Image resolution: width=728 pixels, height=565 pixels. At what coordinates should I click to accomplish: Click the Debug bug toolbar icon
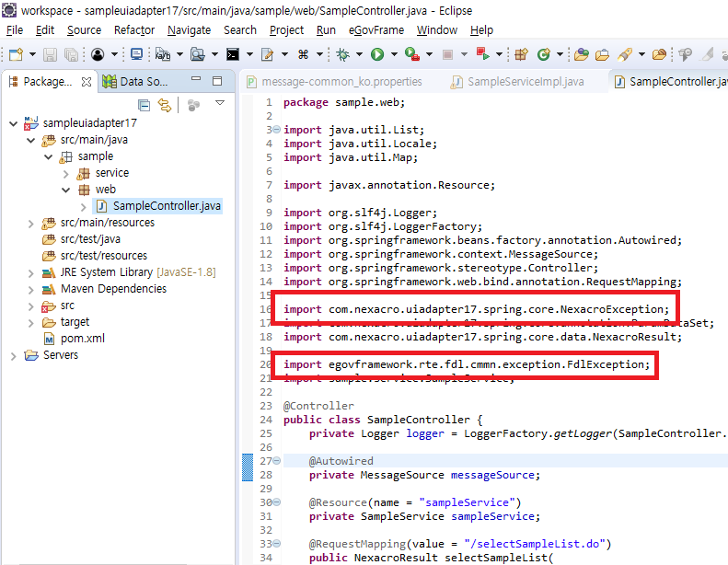tap(343, 54)
